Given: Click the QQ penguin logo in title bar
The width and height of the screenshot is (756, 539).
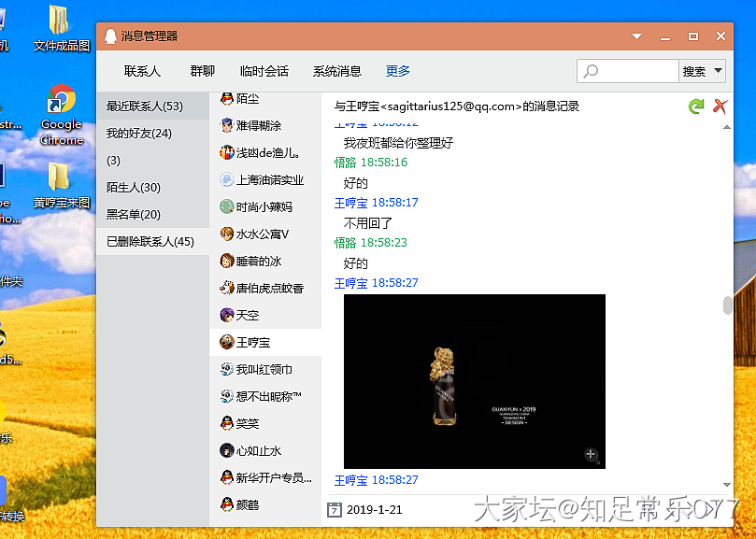Looking at the screenshot, I should pyautogui.click(x=110, y=36).
